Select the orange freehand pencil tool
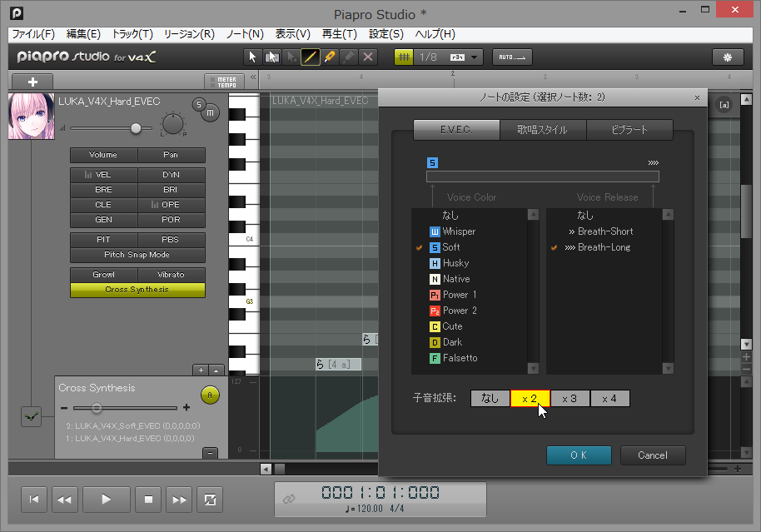Viewport: 761px width, 532px height. [x=330, y=57]
